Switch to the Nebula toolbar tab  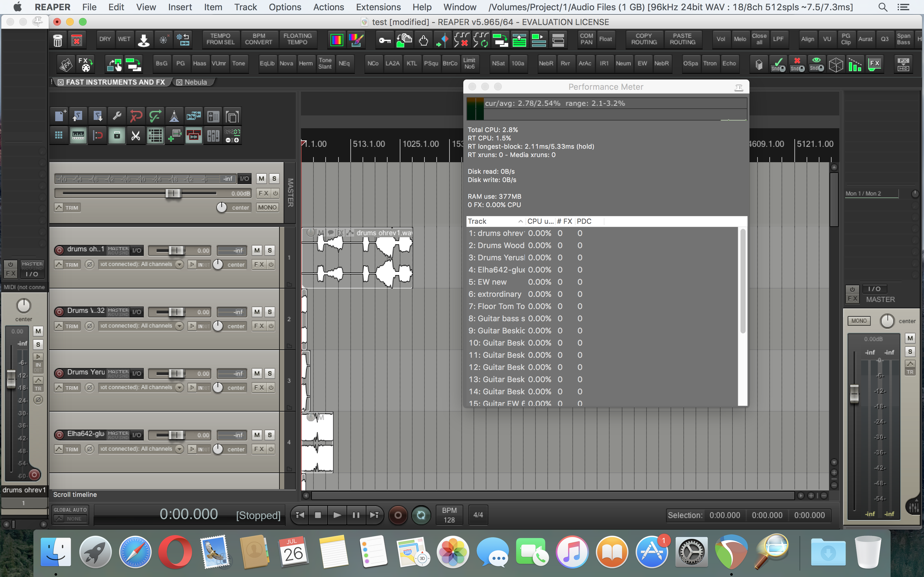[195, 82]
